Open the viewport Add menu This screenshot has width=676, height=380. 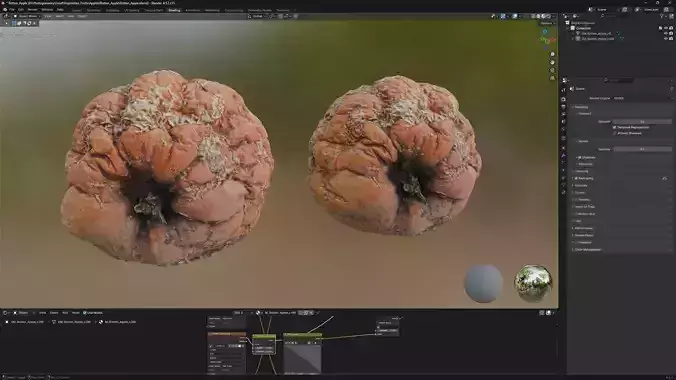click(70, 16)
